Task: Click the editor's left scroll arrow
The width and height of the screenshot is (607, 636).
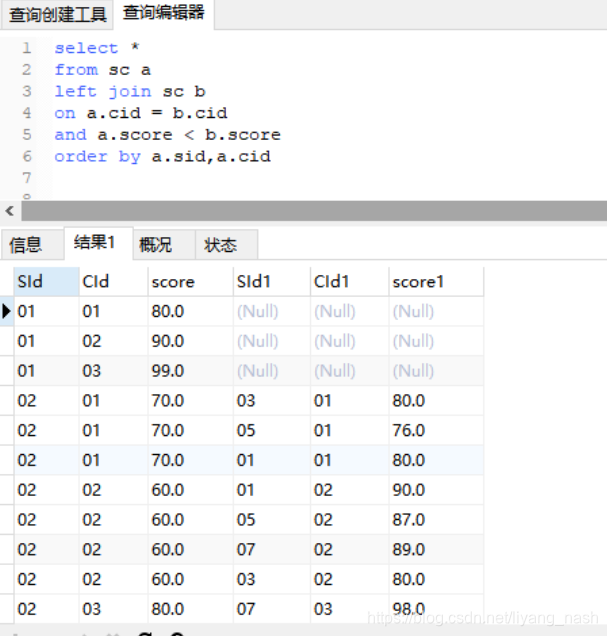Action: coord(10,211)
